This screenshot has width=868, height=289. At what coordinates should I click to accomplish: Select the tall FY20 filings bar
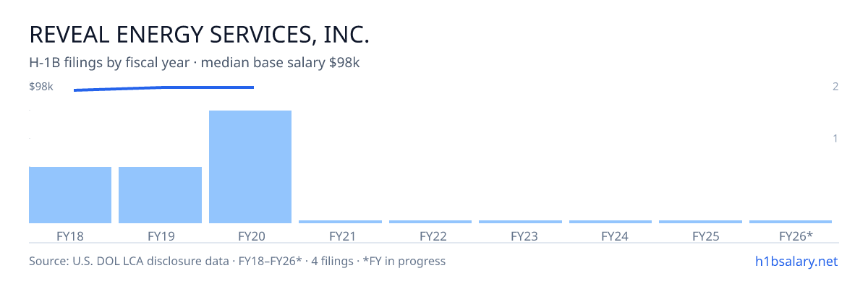coord(250,167)
